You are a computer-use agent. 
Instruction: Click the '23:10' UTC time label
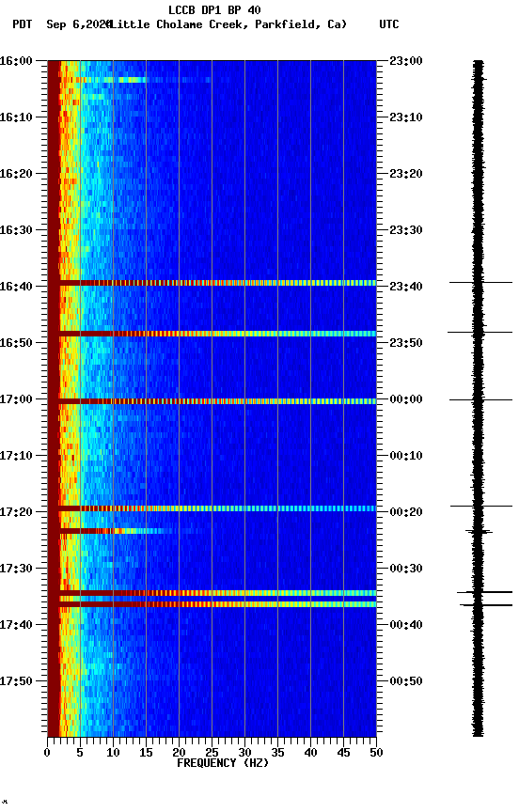click(406, 117)
